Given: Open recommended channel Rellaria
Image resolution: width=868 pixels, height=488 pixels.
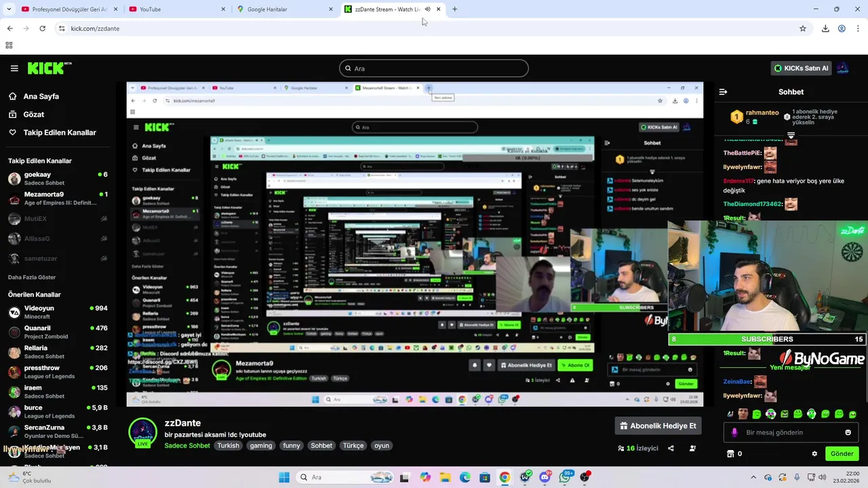Looking at the screenshot, I should (58, 352).
